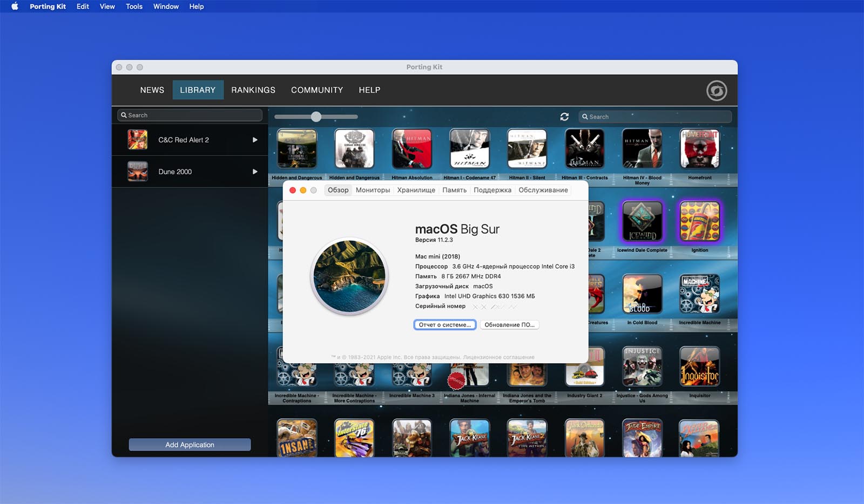Image resolution: width=864 pixels, height=504 pixels.
Task: Launch Dune 2000 with its play arrow
Action: point(255,172)
